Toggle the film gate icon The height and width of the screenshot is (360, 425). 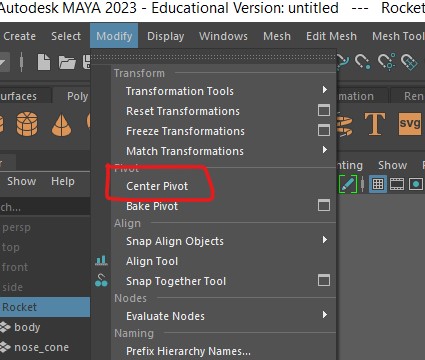397,184
